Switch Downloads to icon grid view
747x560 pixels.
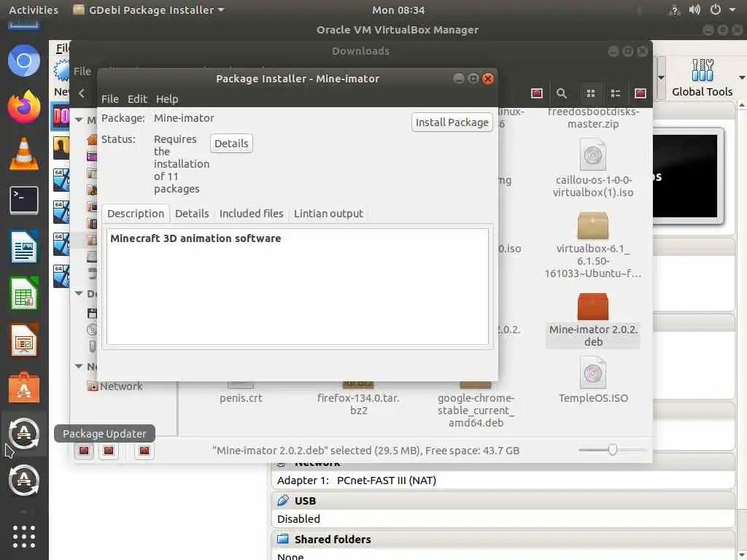(591, 93)
